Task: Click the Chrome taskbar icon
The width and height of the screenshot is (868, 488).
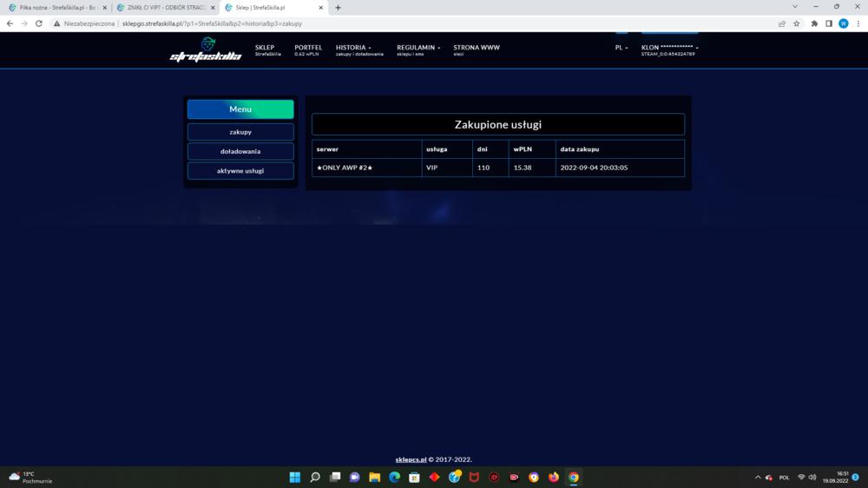Action: (x=574, y=477)
